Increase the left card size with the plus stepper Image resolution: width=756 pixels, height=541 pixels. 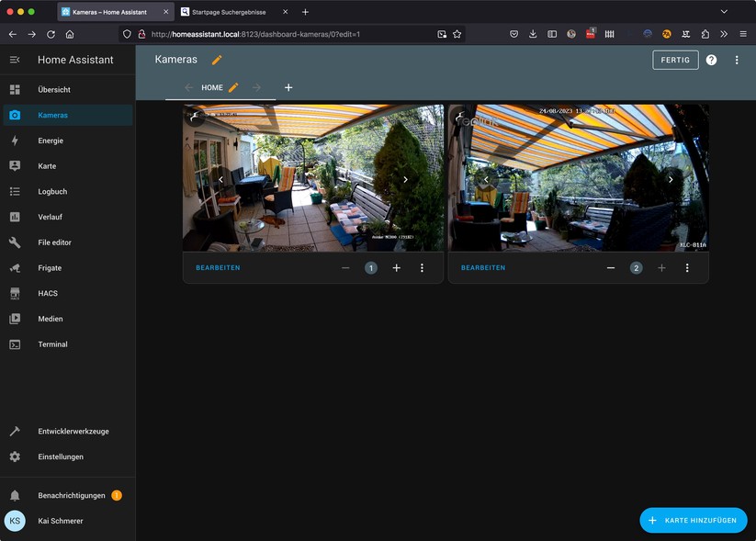[396, 267]
